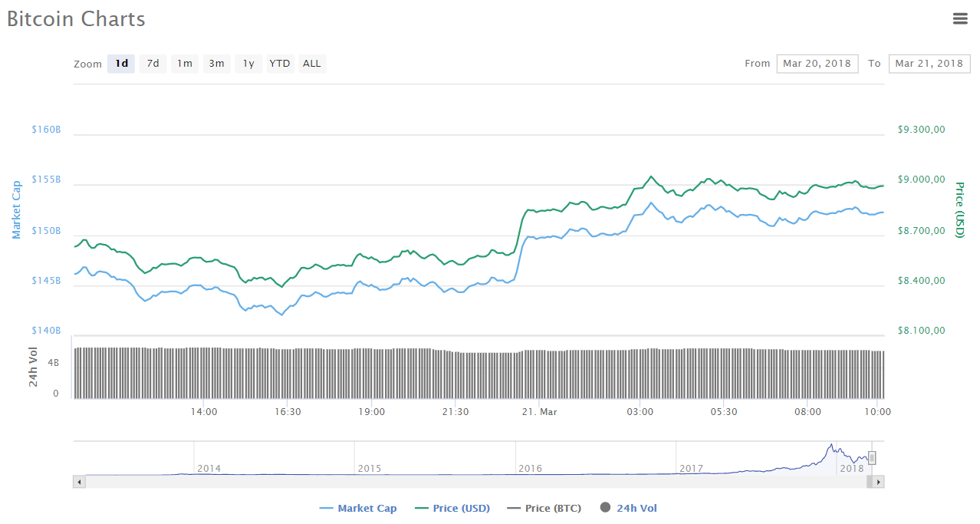Image resolution: width=980 pixels, height=524 pixels.
Task: Click the $150B market cap axis label
Action: [x=46, y=230]
